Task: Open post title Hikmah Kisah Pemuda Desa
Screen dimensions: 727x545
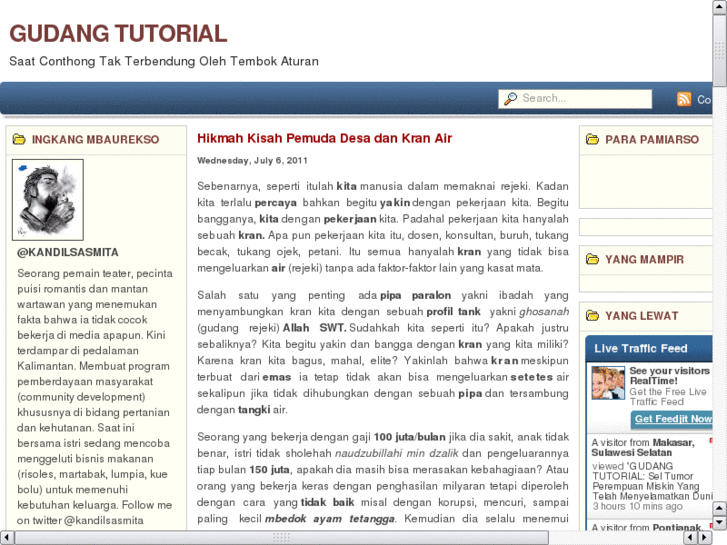Action: coord(324,138)
